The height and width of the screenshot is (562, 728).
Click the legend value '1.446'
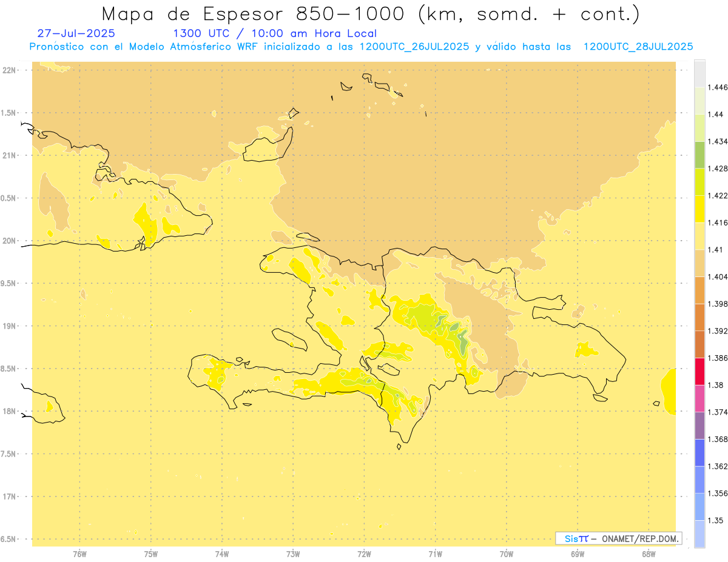(717, 87)
